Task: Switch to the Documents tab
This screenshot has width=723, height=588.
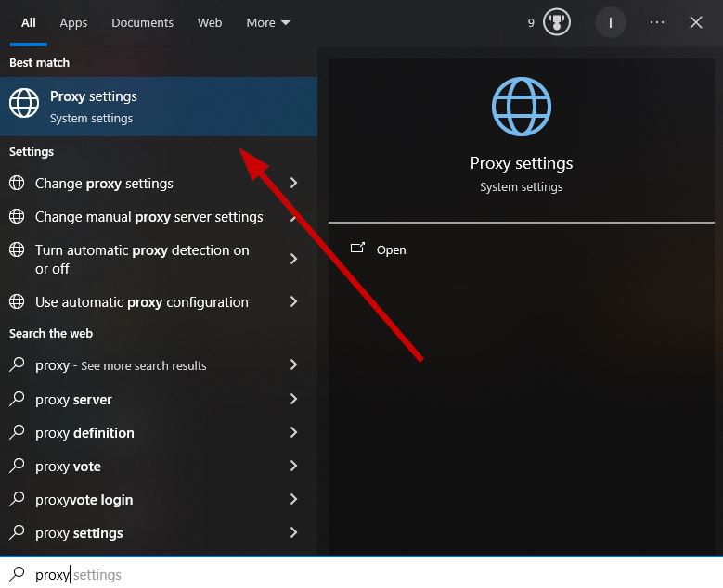Action: (x=142, y=22)
